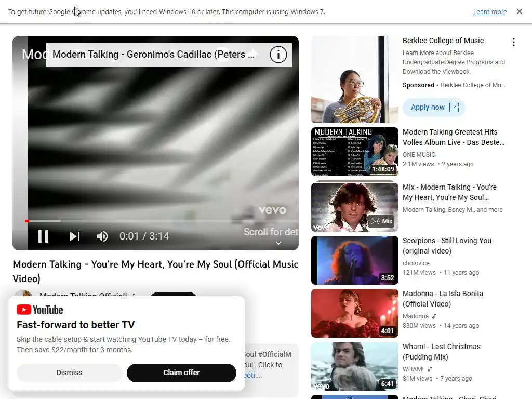
Task: Click the Apply now button
Action: pos(434,107)
